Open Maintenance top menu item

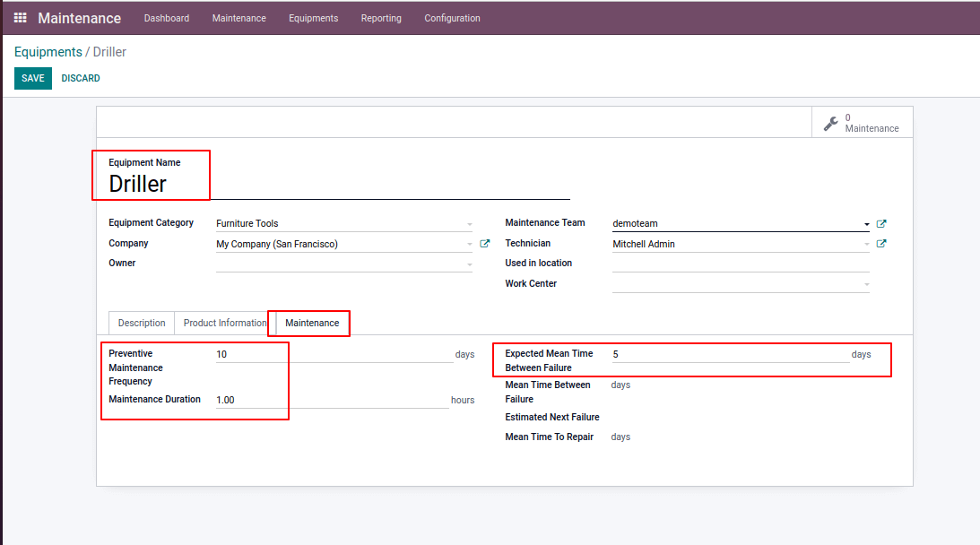(238, 18)
